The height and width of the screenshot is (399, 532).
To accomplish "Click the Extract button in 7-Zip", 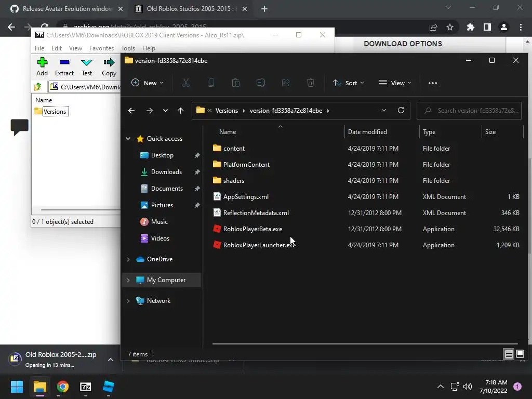I will pos(64,66).
